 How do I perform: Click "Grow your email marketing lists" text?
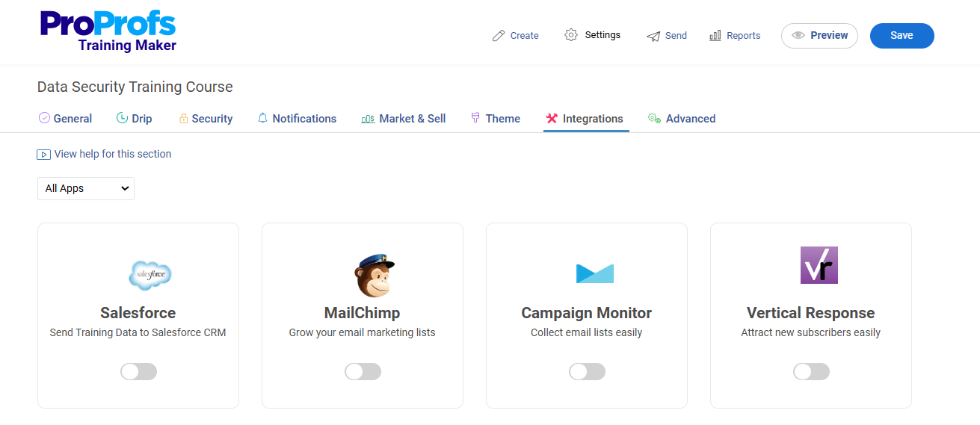[363, 332]
